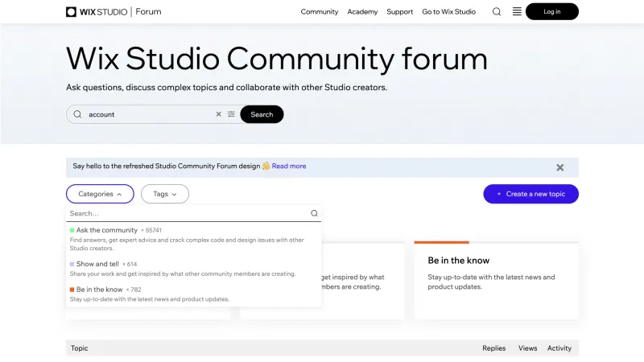Open the Academy menu item
Screen dimensions: 644x362
362,11
